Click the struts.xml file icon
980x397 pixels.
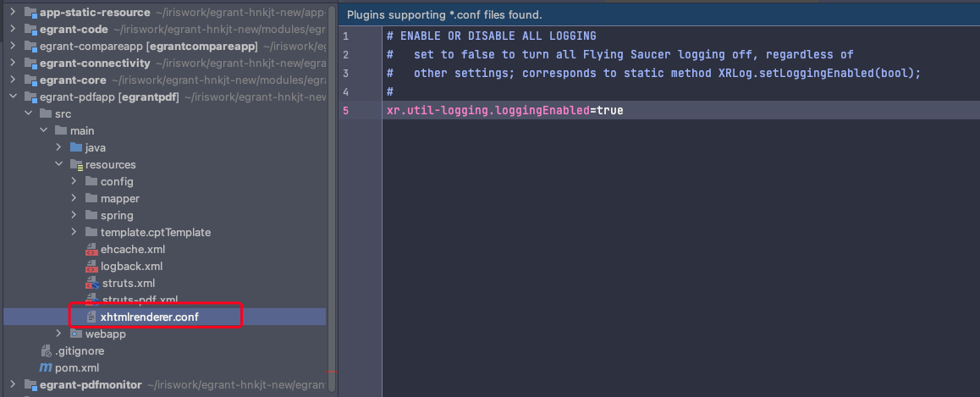pyautogui.click(x=92, y=283)
